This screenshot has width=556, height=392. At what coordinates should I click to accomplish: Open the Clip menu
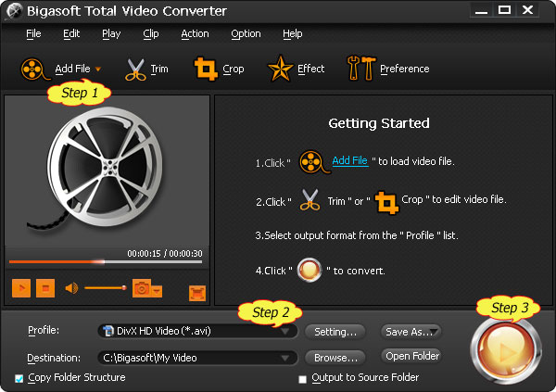[x=151, y=33]
